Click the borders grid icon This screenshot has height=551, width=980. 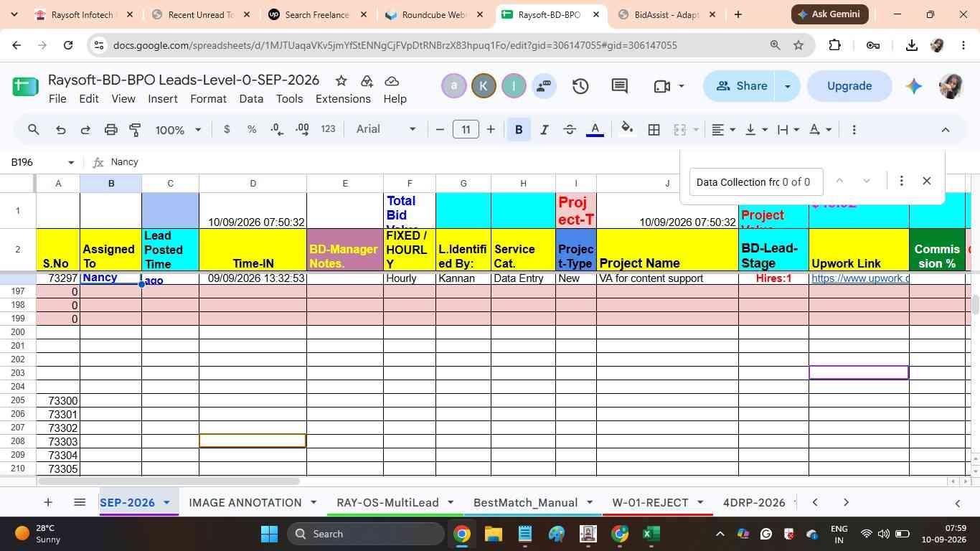click(x=654, y=130)
